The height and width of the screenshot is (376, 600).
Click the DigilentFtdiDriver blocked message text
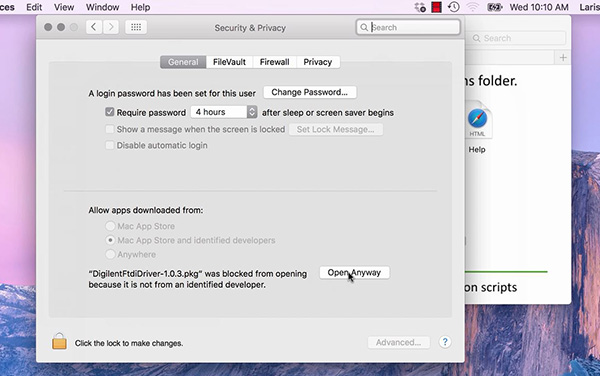tap(198, 279)
